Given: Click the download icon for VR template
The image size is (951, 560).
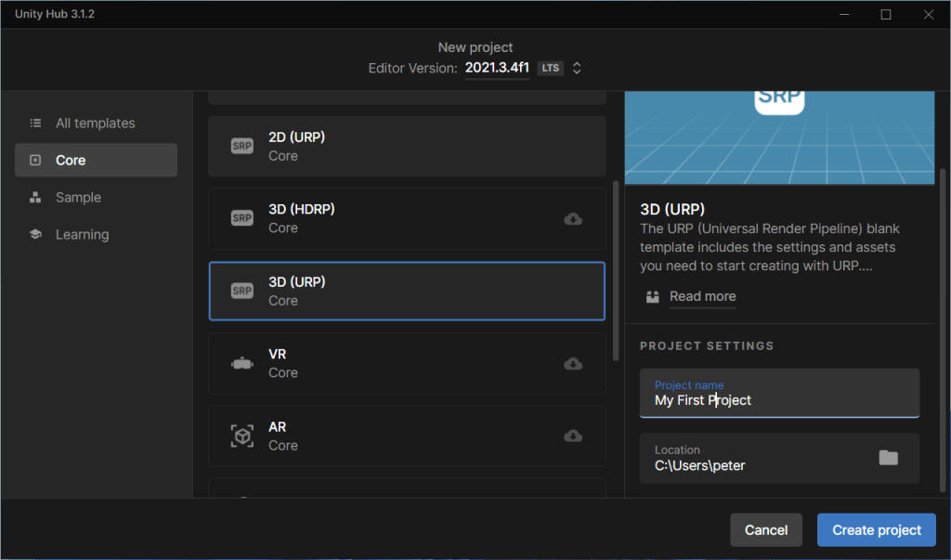Looking at the screenshot, I should click(x=573, y=364).
